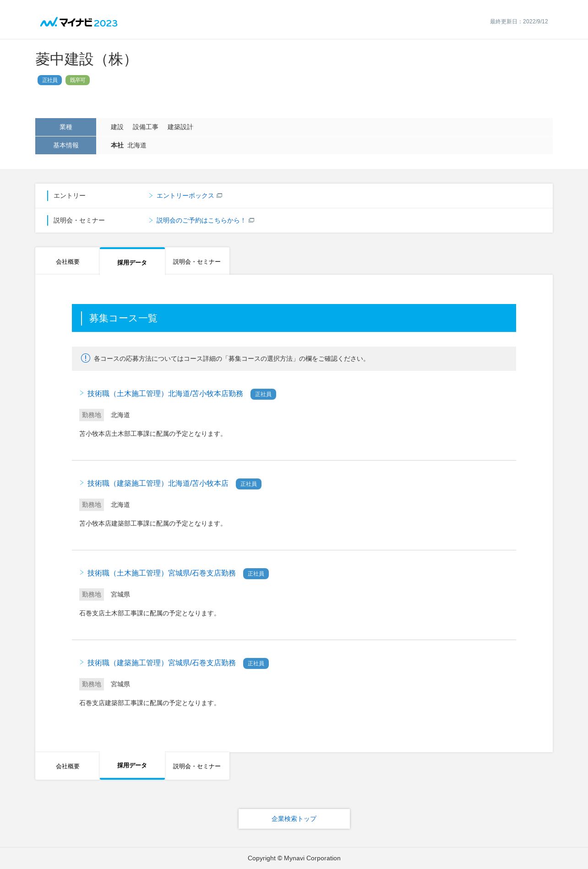Open 技術職（土木施工管理）宮城県/石巻支店勤務 course

(162, 573)
